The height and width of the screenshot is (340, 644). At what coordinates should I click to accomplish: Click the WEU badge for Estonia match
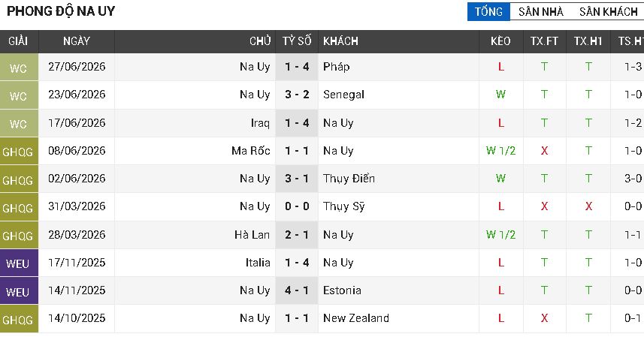point(19,291)
